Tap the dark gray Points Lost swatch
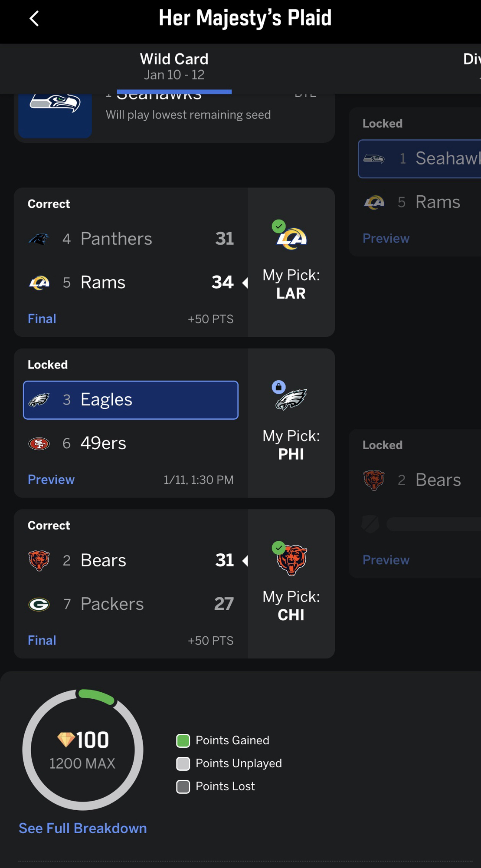Screen dimensions: 481x868 [183, 787]
